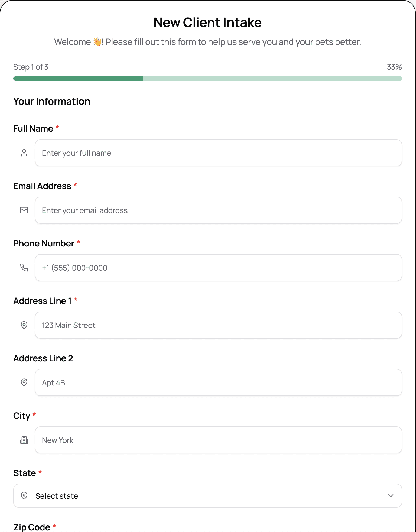Click the envelope icon beside Email Address
This screenshot has height=532, width=416.
[24, 210]
